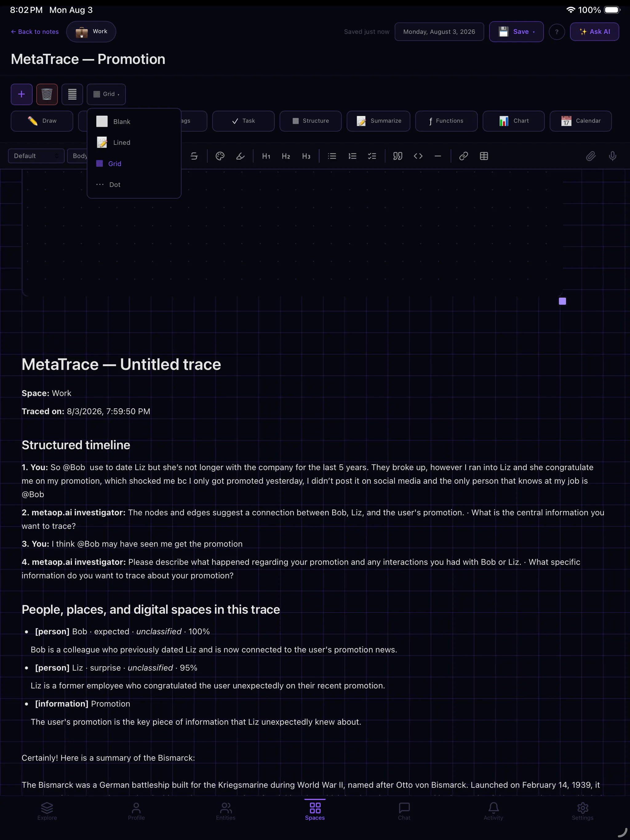Screen dimensions: 630x840
Task: Toggle strikethrough formatting
Action: pos(194,156)
